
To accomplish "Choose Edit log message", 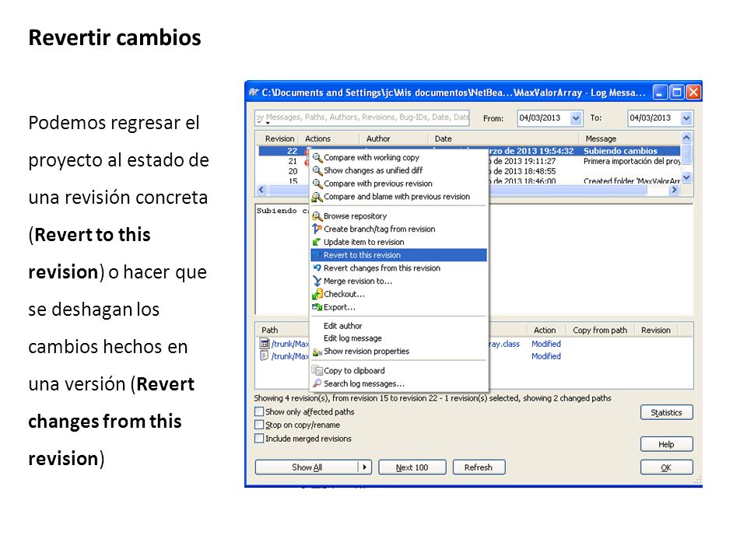I will coord(398,338).
